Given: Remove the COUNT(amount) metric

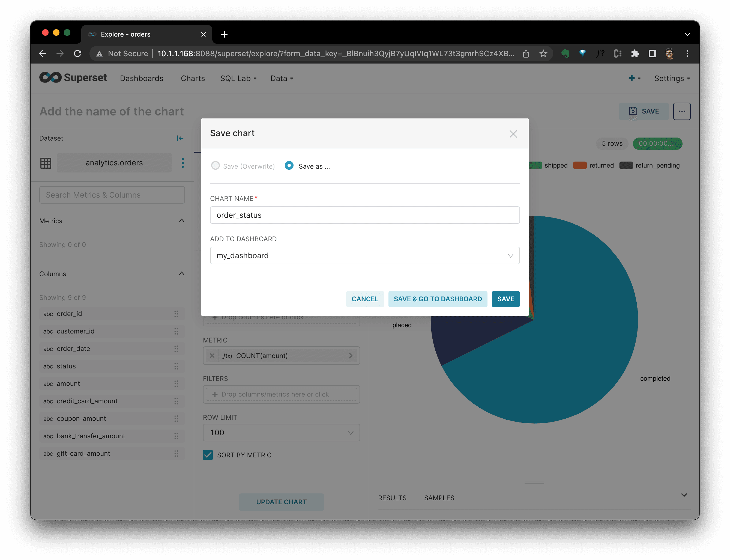Looking at the screenshot, I should tap(212, 356).
